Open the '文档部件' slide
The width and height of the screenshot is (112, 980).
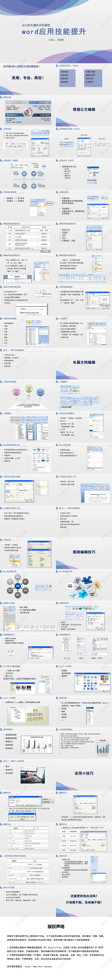pos(84,332)
